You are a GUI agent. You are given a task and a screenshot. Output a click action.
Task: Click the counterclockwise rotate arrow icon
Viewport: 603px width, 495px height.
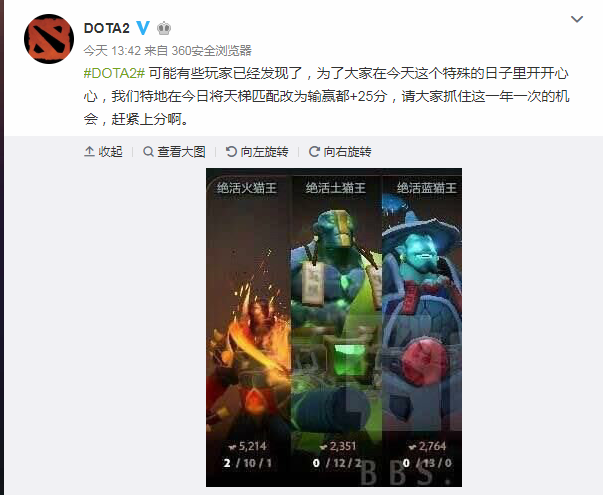point(231,152)
